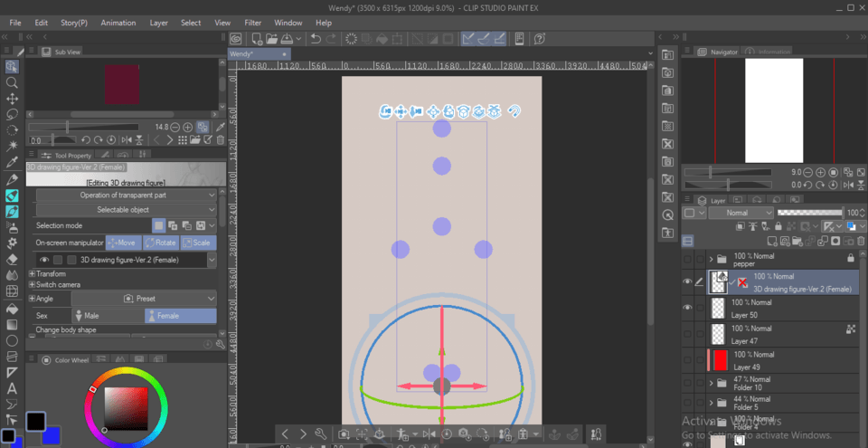This screenshot has width=868, height=448.
Task: Open the Clip Studio support help icon
Action: (541, 38)
